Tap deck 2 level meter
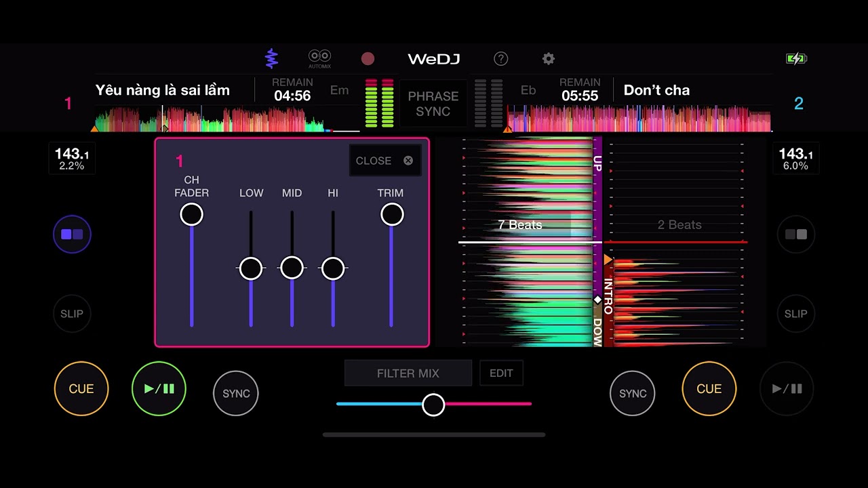Screen dimensions: 868x488 point(488,103)
